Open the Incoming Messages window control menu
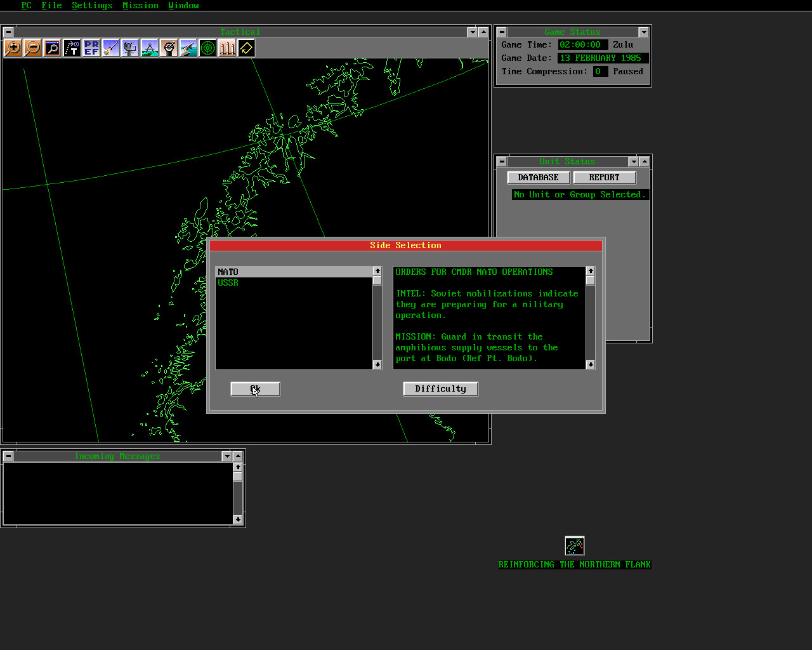This screenshot has width=812, height=650. pos(8,456)
